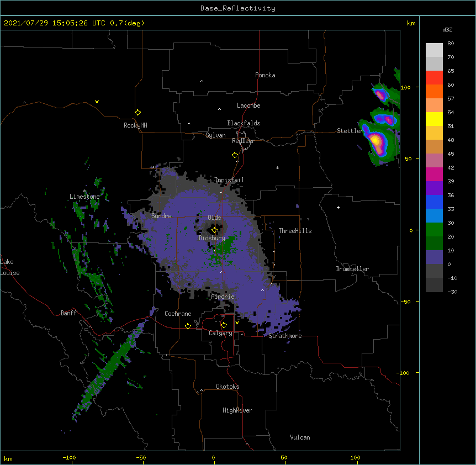Image resolution: width=476 pixels, height=465 pixels.
Task: Click the Airdrie city label
Action: pyautogui.click(x=223, y=297)
